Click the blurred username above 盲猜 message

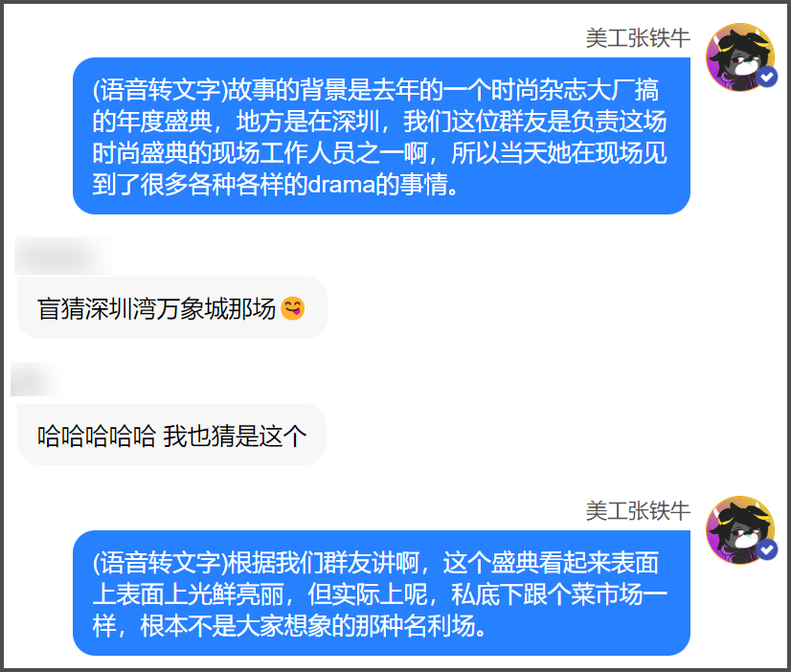click(x=63, y=257)
